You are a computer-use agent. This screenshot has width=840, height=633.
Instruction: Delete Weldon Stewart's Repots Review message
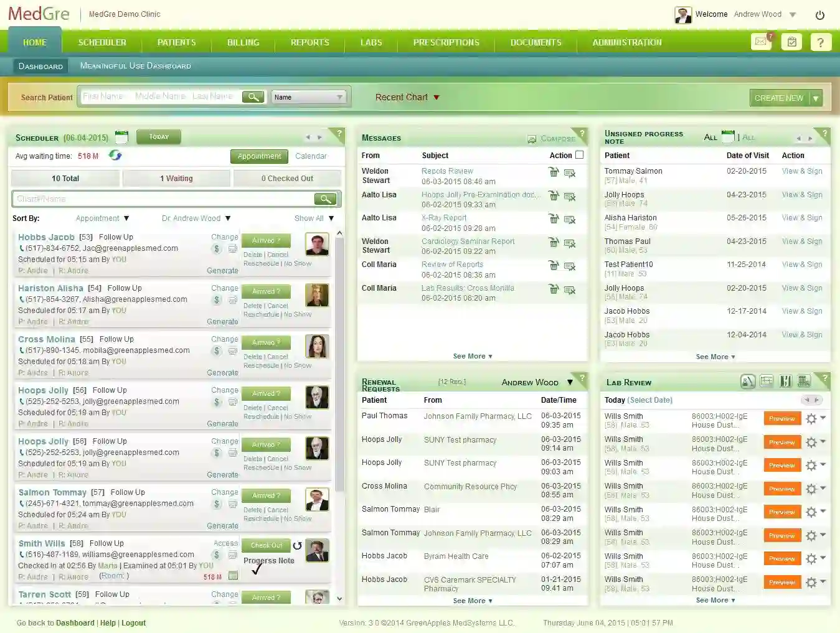(x=554, y=172)
